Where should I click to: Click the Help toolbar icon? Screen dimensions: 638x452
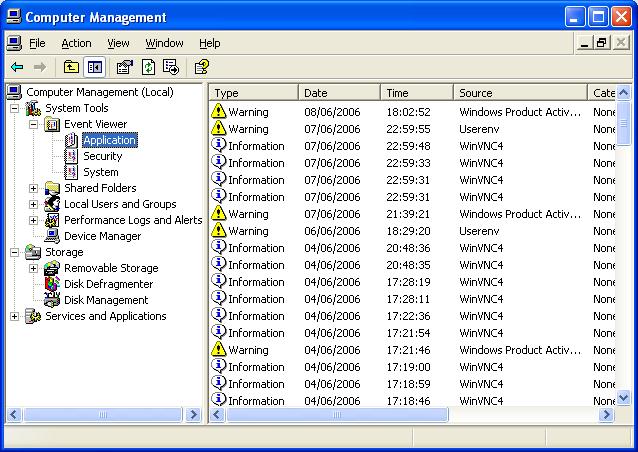pyautogui.click(x=201, y=67)
